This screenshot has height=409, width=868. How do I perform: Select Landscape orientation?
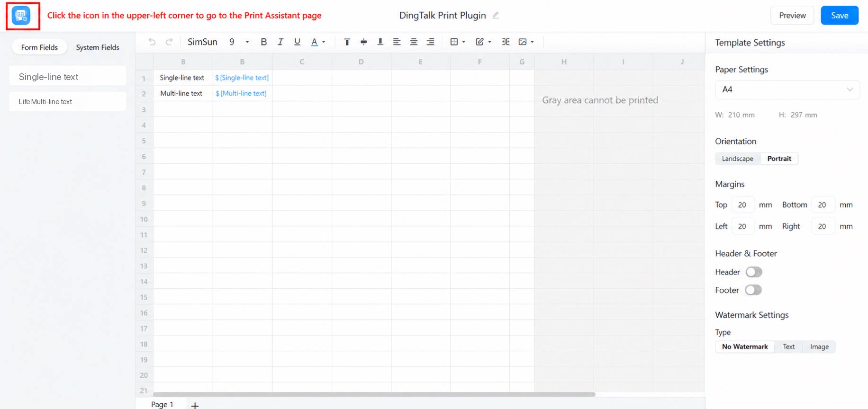(x=737, y=159)
